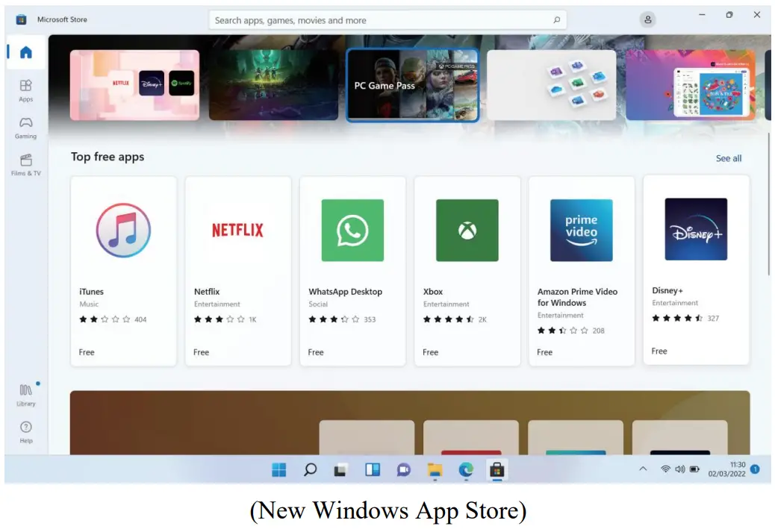775x532 pixels.
Task: Select the WhatsApp Desktop app
Action: (352, 271)
